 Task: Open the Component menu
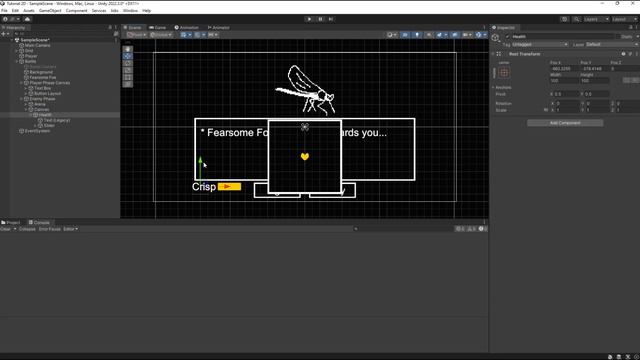pyautogui.click(x=76, y=11)
